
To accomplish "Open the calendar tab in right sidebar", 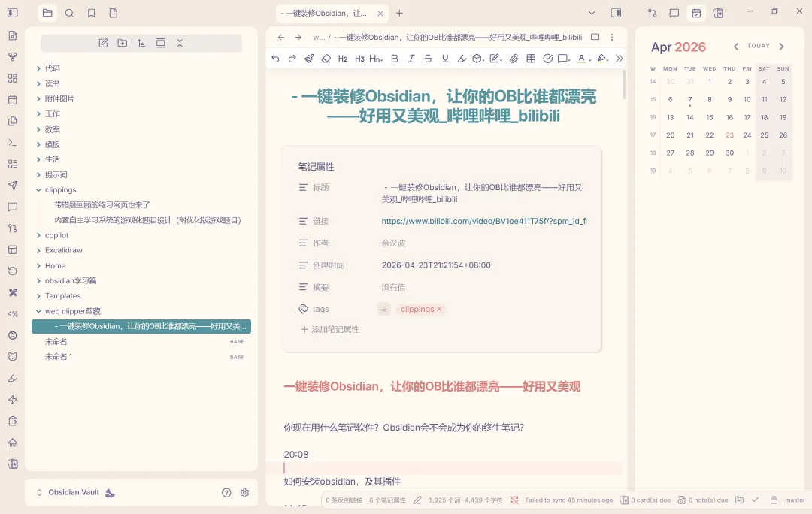I will (696, 13).
